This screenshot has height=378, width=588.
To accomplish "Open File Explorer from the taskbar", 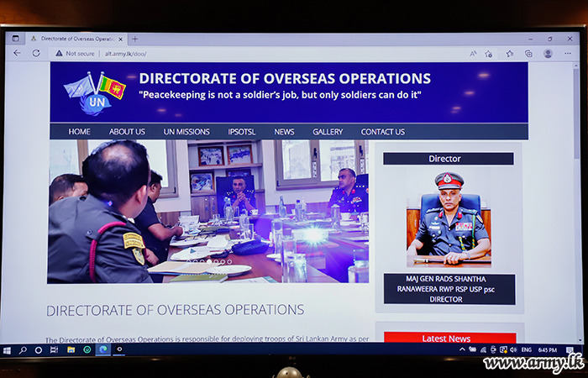I will click(71, 350).
